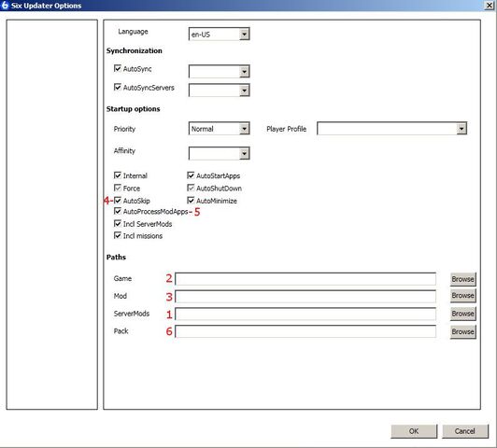Click the Language label

pyautogui.click(x=133, y=32)
